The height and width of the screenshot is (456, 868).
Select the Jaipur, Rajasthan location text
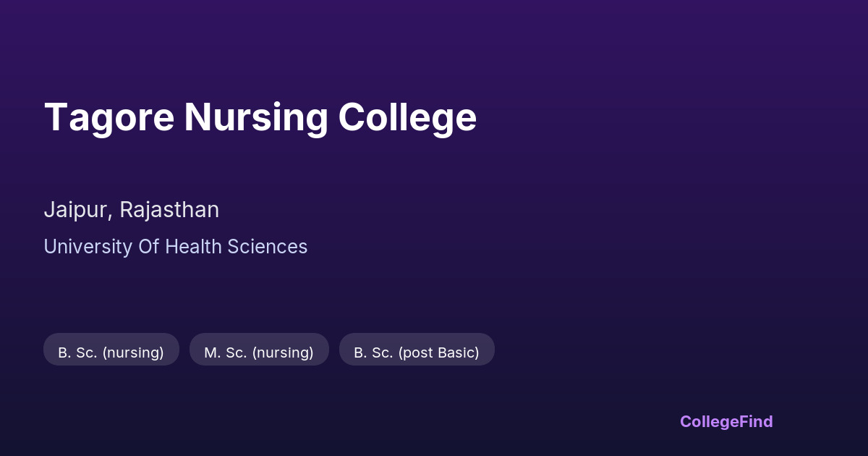(x=131, y=210)
